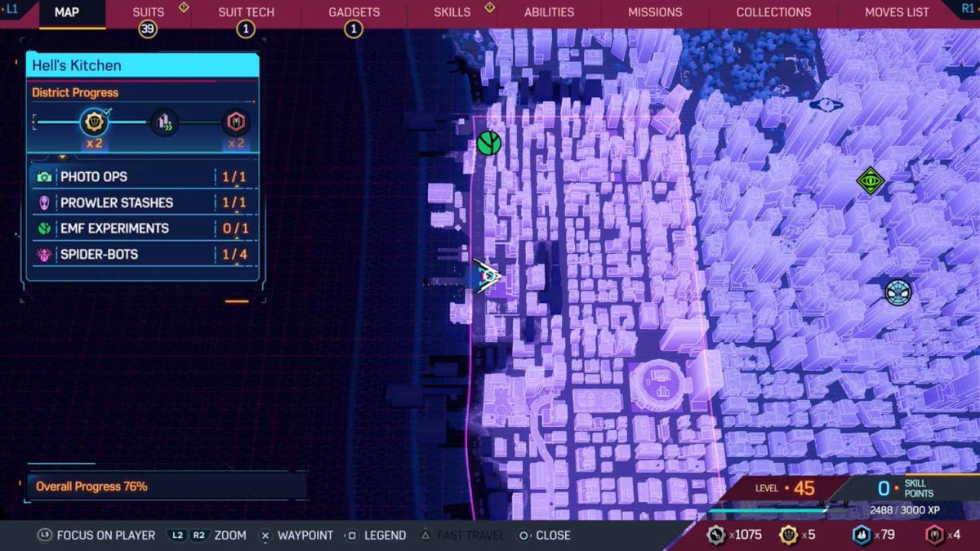The height and width of the screenshot is (551, 980).
Task: Click the rare tech parts x79 icon
Action: [862, 535]
